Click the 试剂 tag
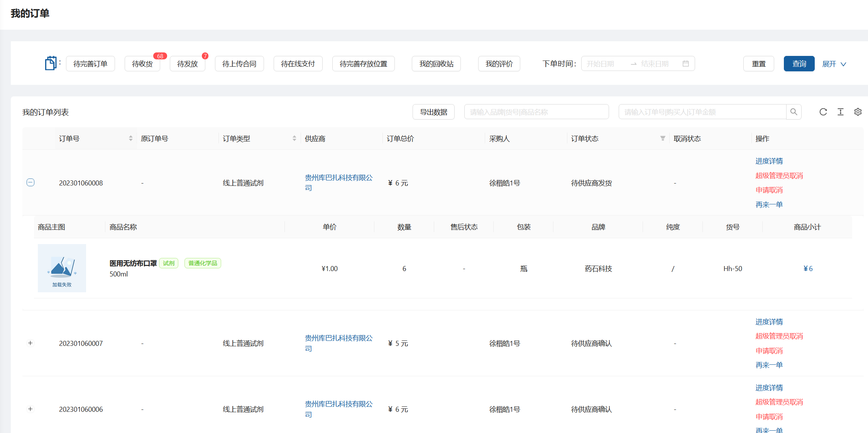Screen dimensions: 868x433 [169, 263]
